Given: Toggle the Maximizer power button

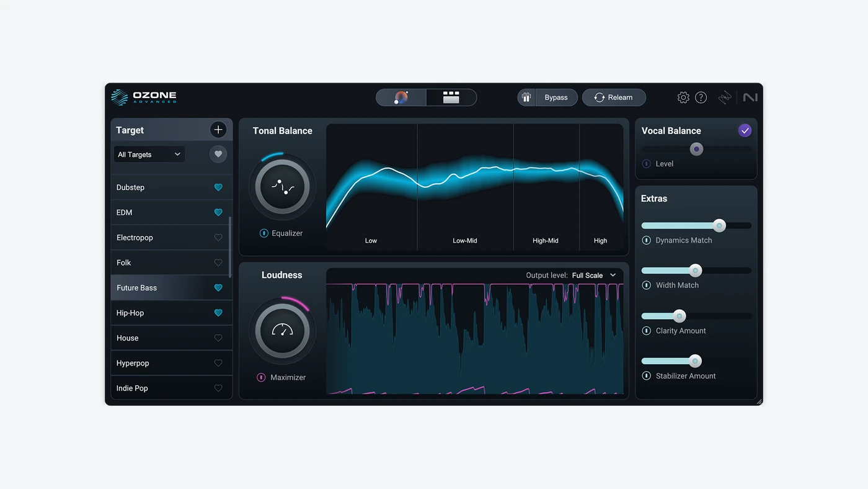Looking at the screenshot, I should 261,377.
